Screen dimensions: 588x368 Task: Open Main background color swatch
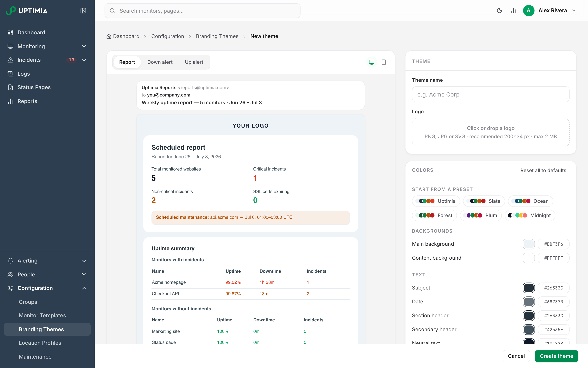(x=529, y=244)
